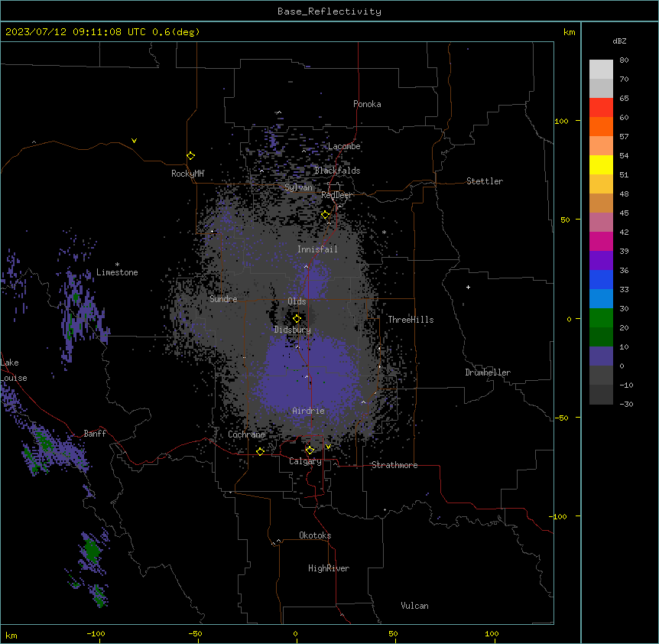Select the yellow diamond marker below Cochrane

point(260,451)
